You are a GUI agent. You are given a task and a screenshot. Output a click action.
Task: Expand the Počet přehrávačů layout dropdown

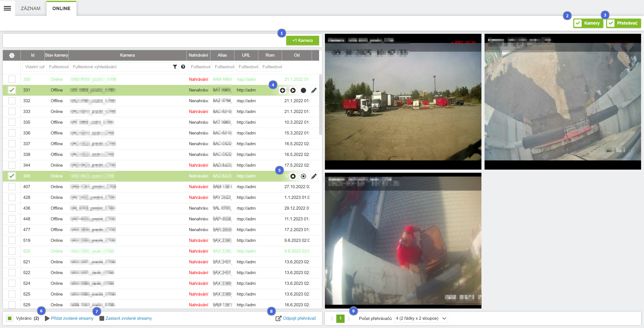[x=421, y=318]
